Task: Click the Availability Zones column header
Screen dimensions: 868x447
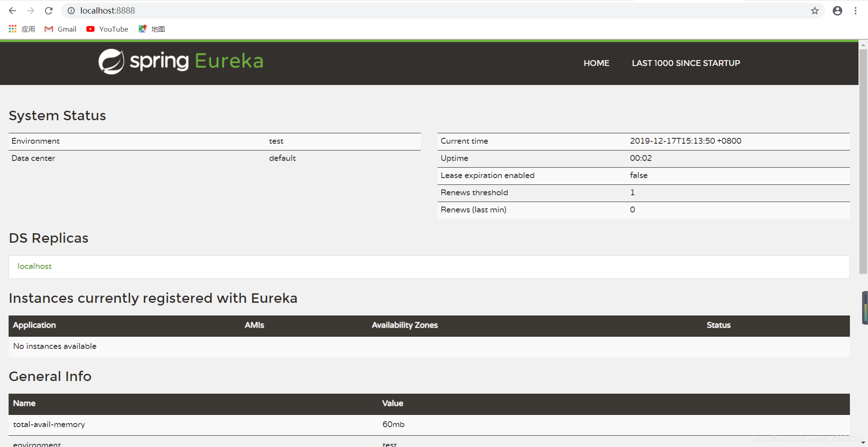Action: point(405,325)
